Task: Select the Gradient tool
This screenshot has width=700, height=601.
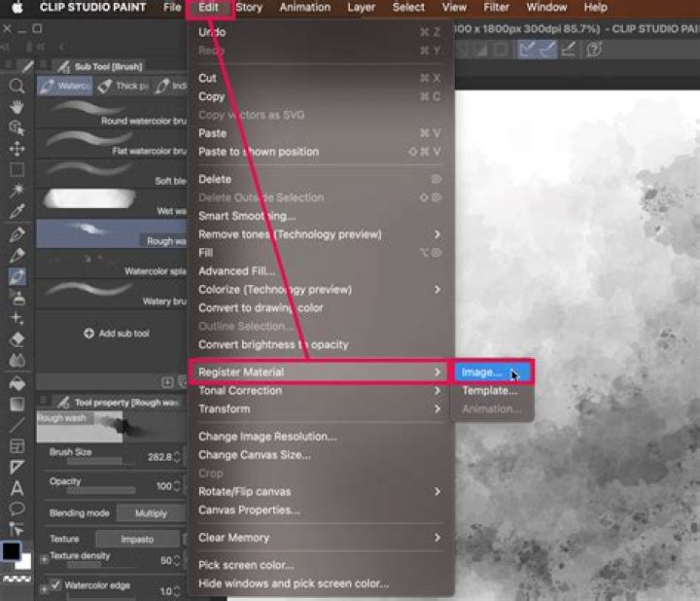Action: [x=17, y=404]
